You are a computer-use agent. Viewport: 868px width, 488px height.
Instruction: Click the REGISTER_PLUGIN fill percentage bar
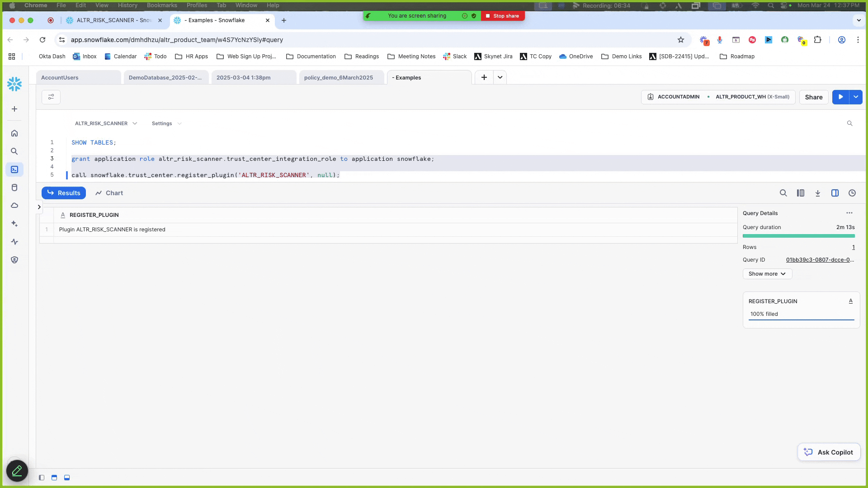click(x=801, y=319)
